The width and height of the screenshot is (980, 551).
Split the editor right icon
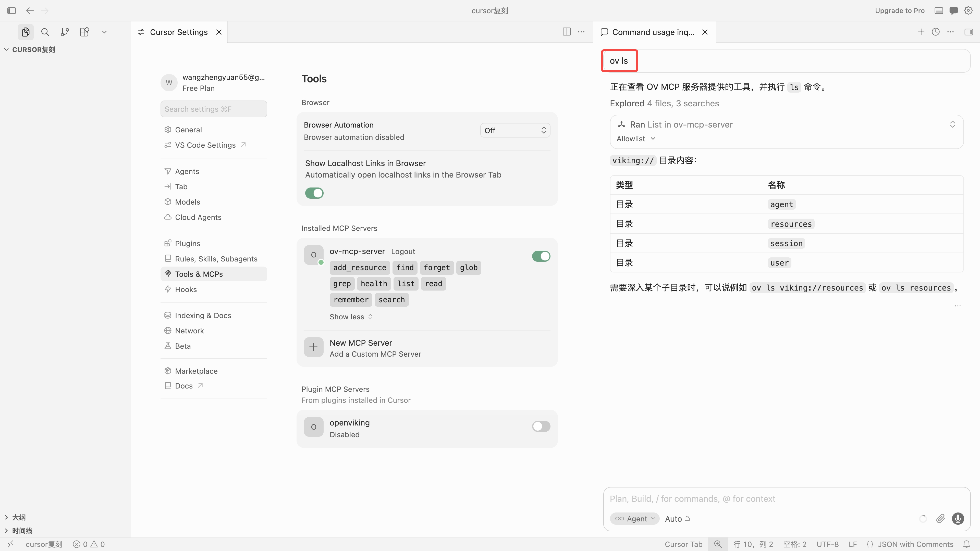tap(567, 32)
